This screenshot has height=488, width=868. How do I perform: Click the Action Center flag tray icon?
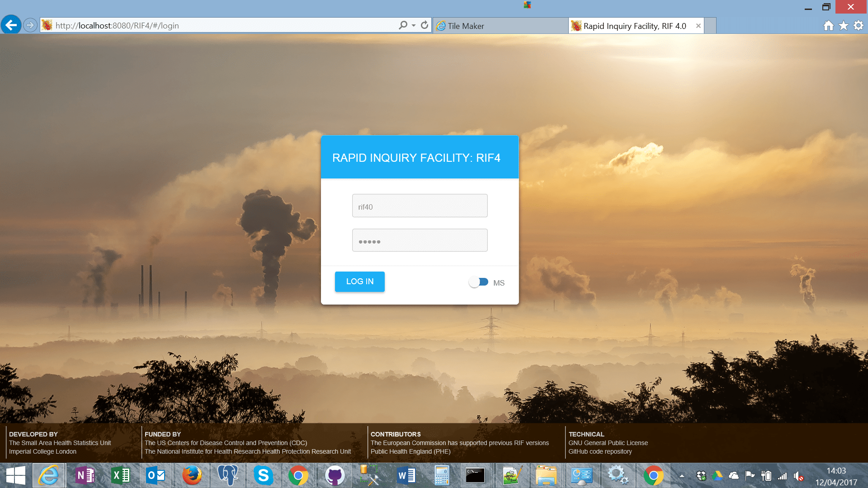[x=750, y=476]
